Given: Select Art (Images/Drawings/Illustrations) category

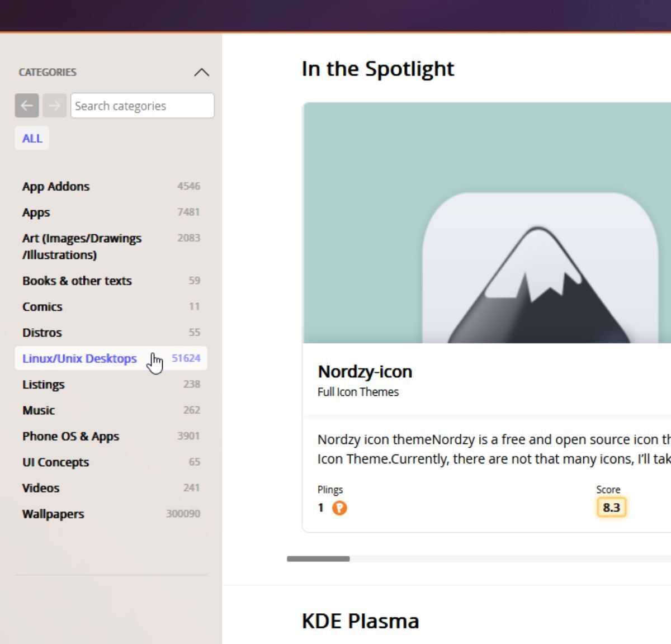Looking at the screenshot, I should point(111,246).
